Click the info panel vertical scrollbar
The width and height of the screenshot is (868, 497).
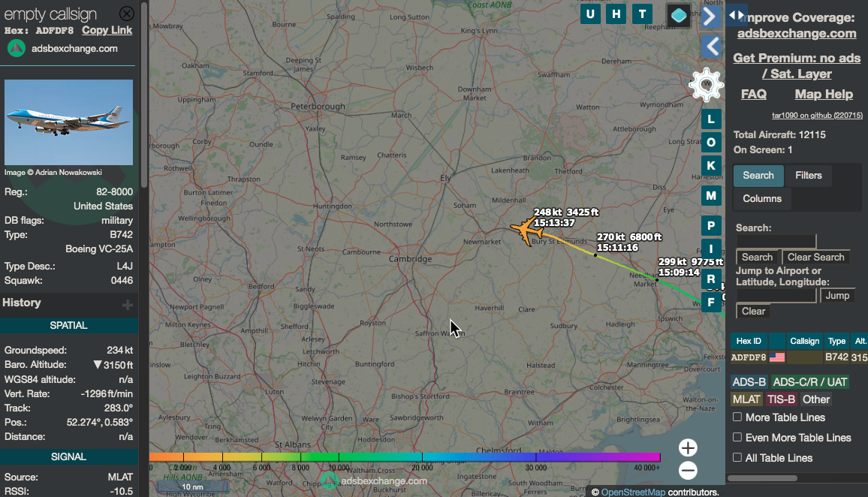(x=144, y=94)
